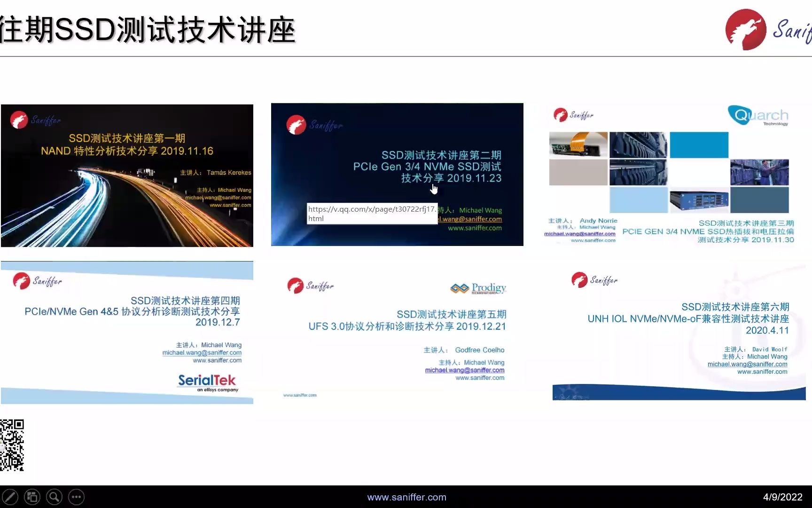Open the sixth lecture UNH IOL thumbnail
The image size is (812, 508).
coord(679,333)
